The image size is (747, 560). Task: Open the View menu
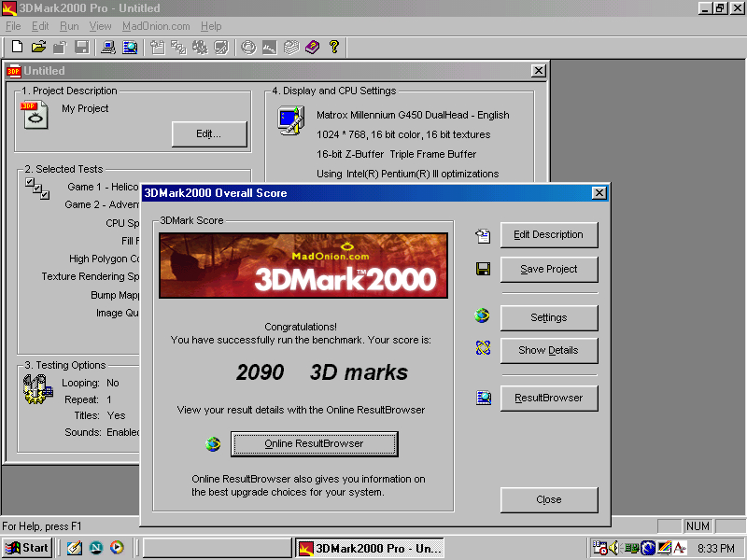coord(100,26)
